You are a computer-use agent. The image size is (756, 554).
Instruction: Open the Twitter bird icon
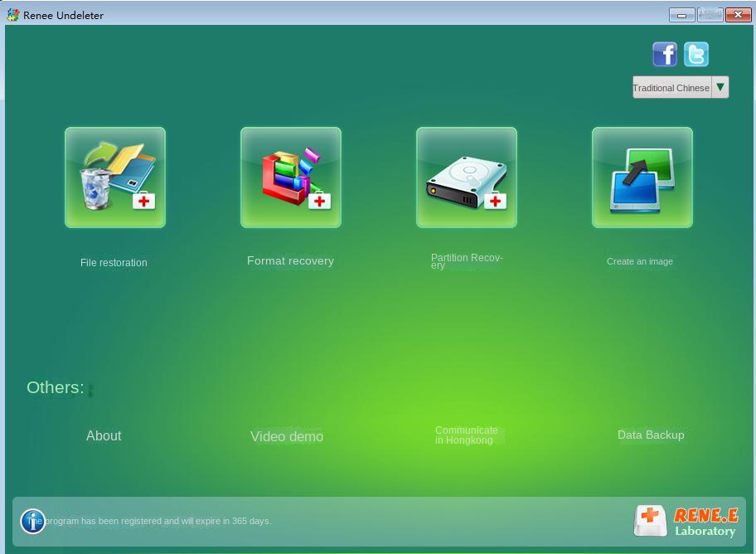tap(696, 54)
